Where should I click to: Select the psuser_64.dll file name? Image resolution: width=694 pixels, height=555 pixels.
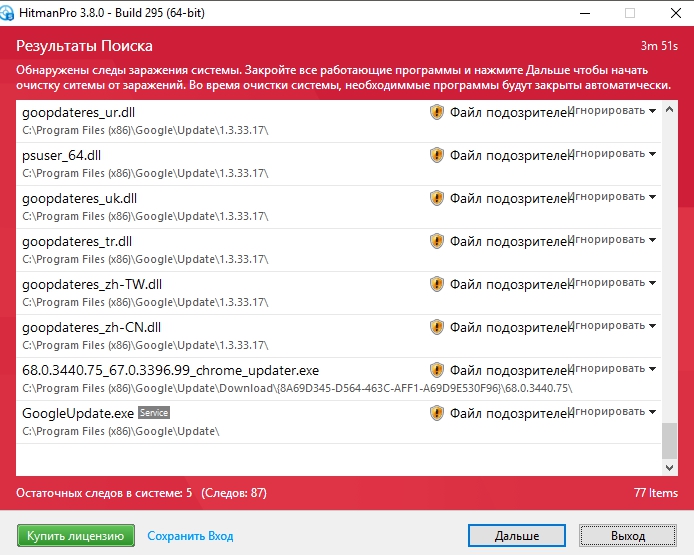[x=62, y=155]
